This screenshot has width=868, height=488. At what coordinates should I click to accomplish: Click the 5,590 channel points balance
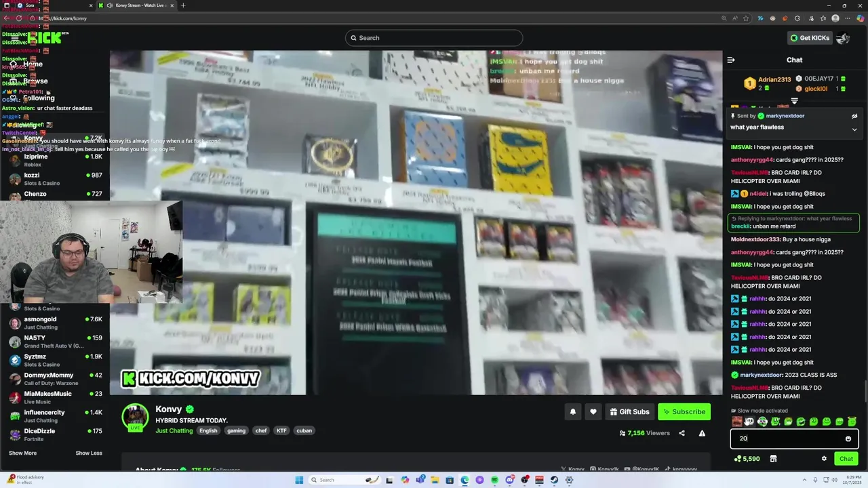tap(747, 459)
